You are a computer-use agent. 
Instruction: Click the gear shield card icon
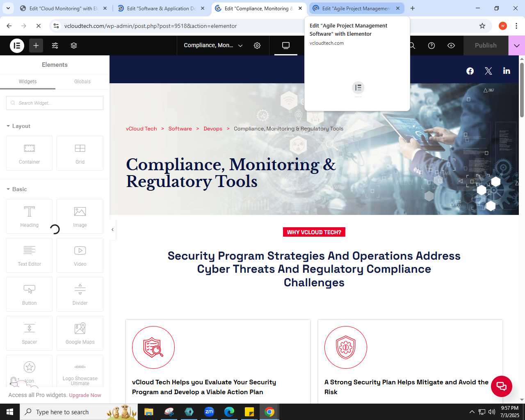[x=346, y=347]
